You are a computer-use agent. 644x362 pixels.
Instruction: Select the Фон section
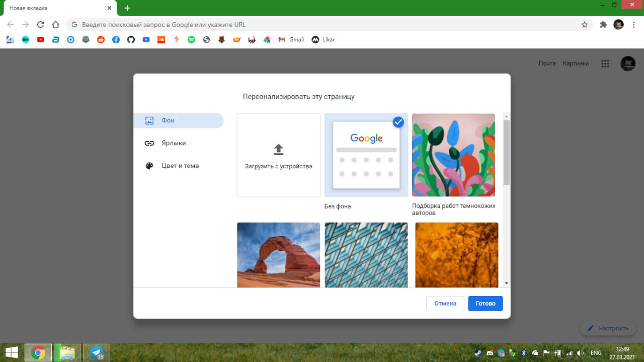tap(179, 121)
